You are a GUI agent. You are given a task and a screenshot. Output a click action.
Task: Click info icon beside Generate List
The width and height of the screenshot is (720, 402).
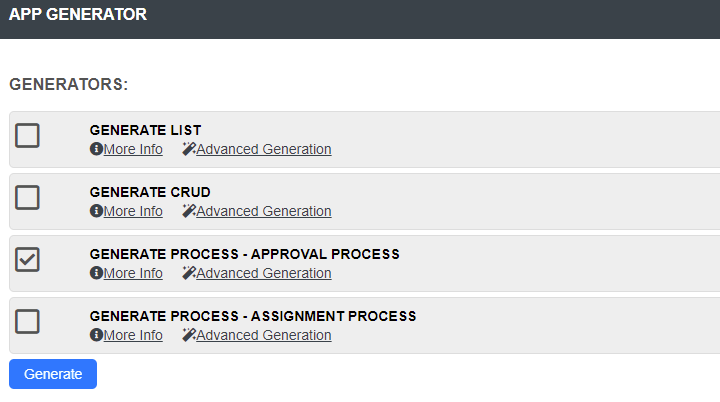click(x=96, y=149)
